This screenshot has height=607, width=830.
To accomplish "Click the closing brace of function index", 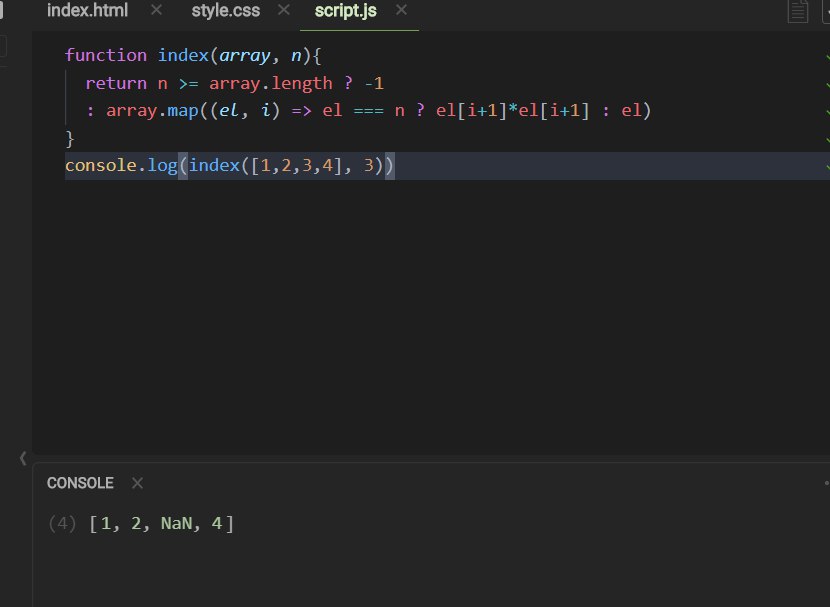I will (69, 139).
